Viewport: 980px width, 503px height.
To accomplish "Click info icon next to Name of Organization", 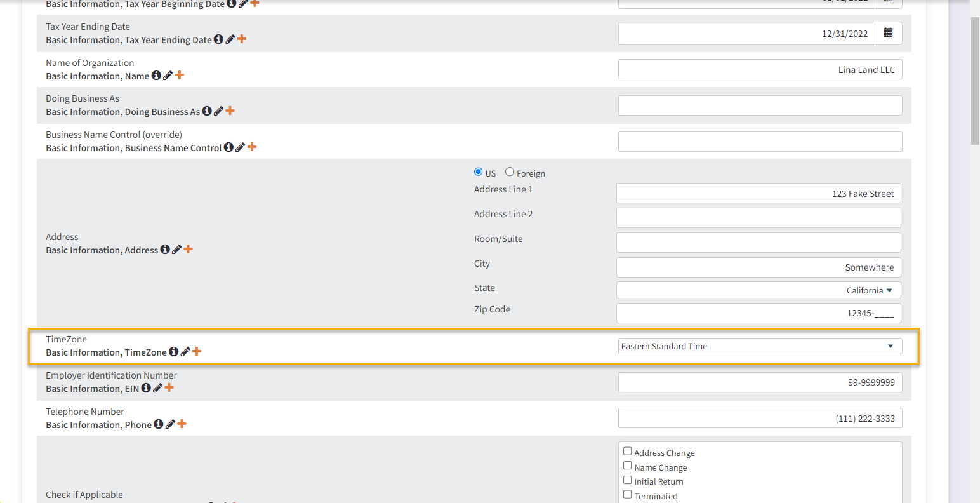I will pos(156,76).
